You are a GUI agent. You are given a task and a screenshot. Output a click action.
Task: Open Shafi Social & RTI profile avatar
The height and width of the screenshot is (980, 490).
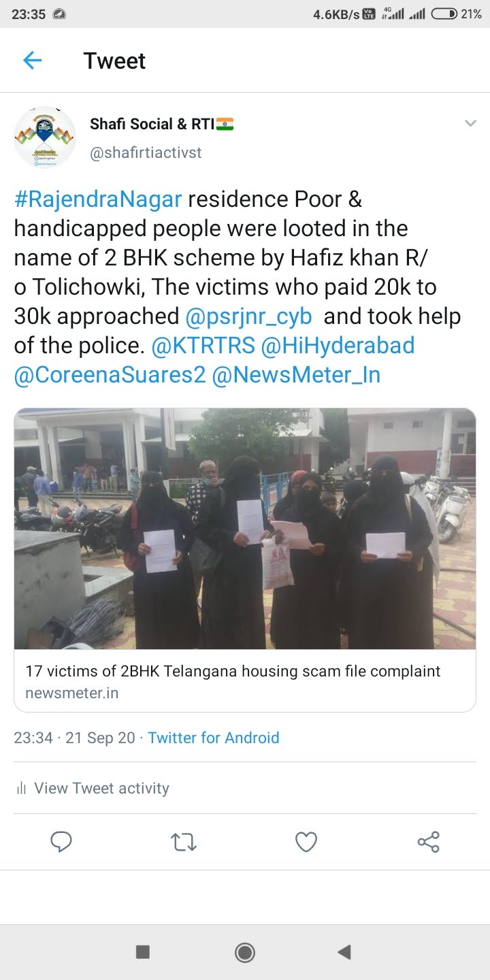coord(45,137)
